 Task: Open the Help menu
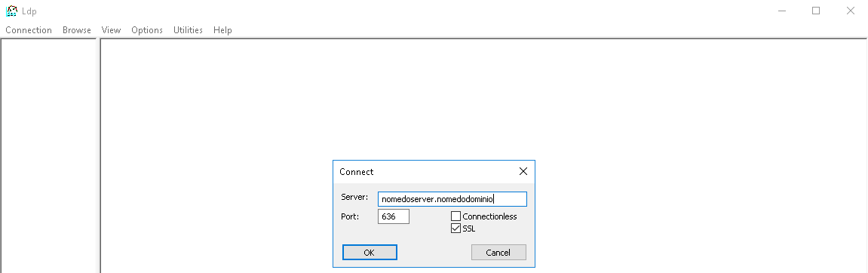pos(222,30)
